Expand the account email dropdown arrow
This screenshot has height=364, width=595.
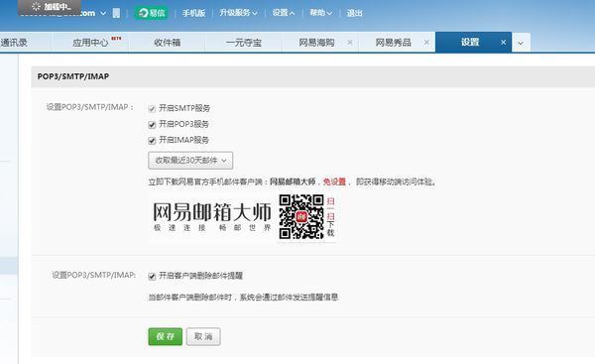(103, 13)
